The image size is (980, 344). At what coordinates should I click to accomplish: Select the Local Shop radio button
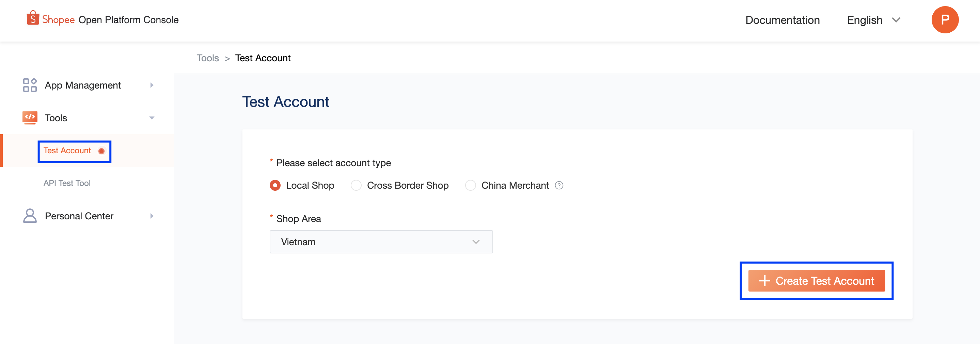(275, 185)
